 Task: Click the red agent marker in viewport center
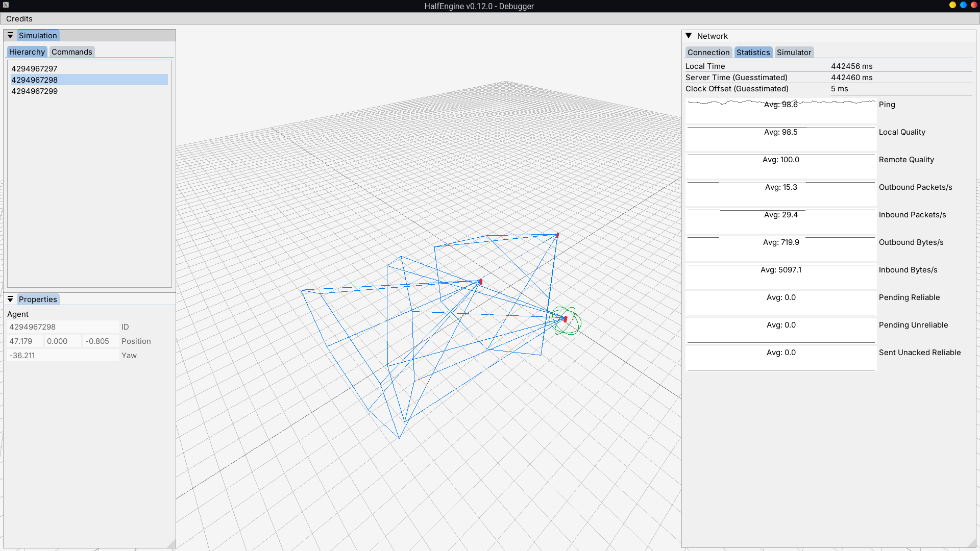coord(480,282)
